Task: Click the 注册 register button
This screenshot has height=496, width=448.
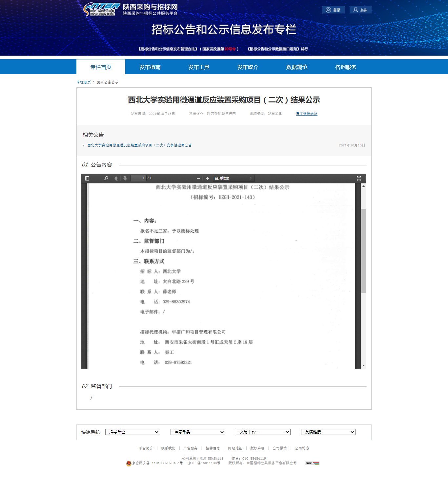Action: [360, 10]
